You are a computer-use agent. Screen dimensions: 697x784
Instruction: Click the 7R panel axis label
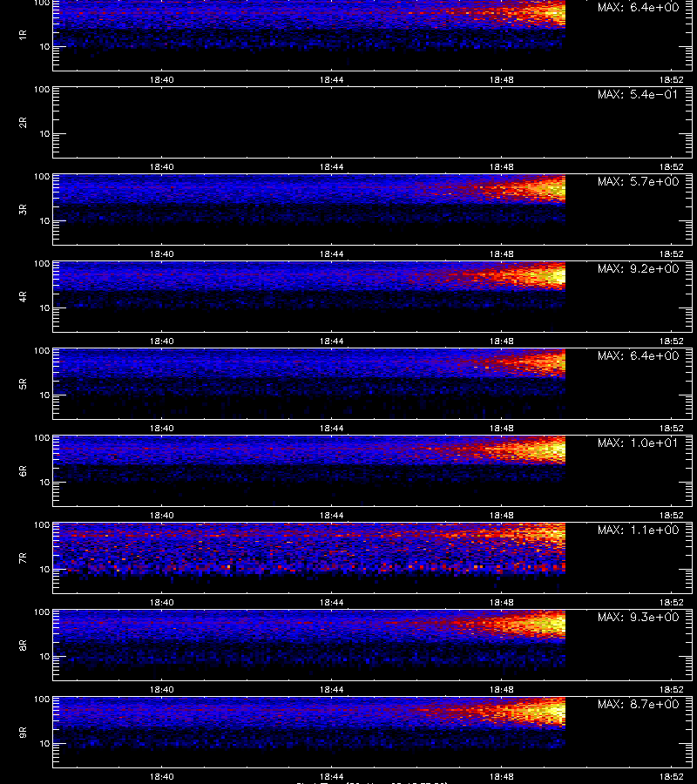tap(23, 558)
